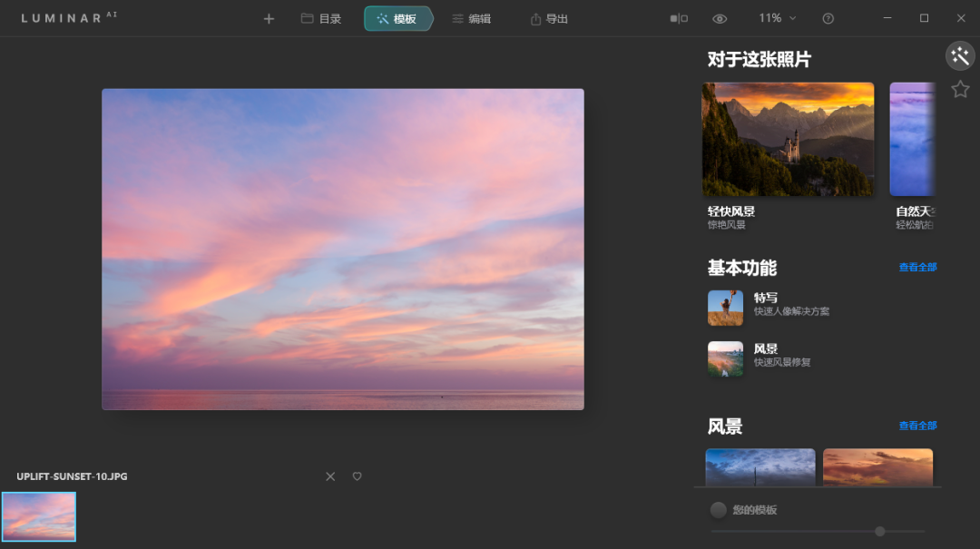980x549 pixels.
Task: Click 查看全部 next to 基本功能
Action: 917,267
